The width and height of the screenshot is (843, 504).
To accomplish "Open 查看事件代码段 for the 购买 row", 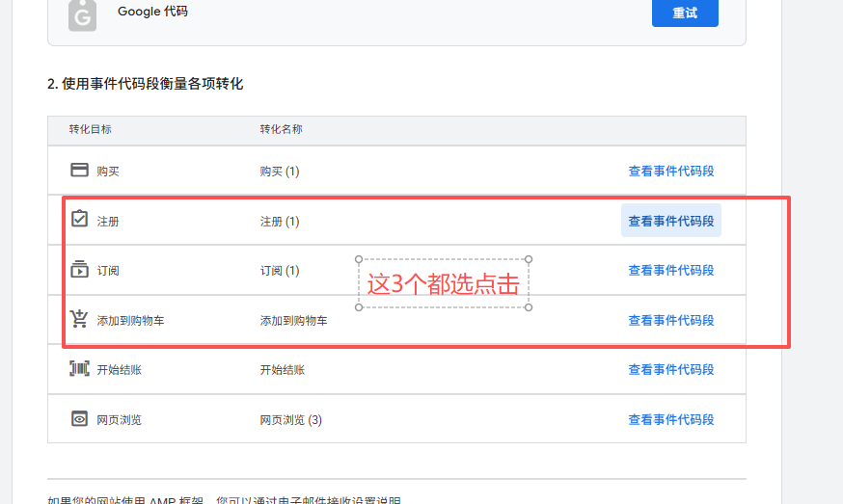I will click(x=671, y=172).
